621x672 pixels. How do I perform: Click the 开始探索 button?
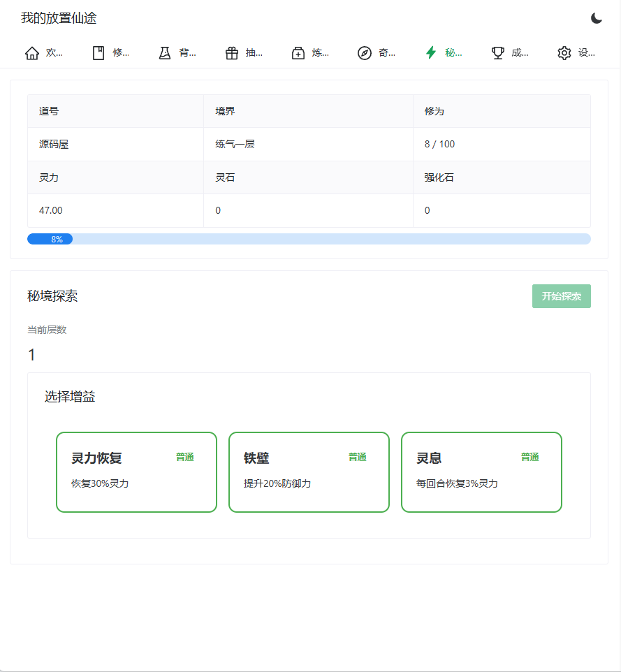click(x=561, y=296)
